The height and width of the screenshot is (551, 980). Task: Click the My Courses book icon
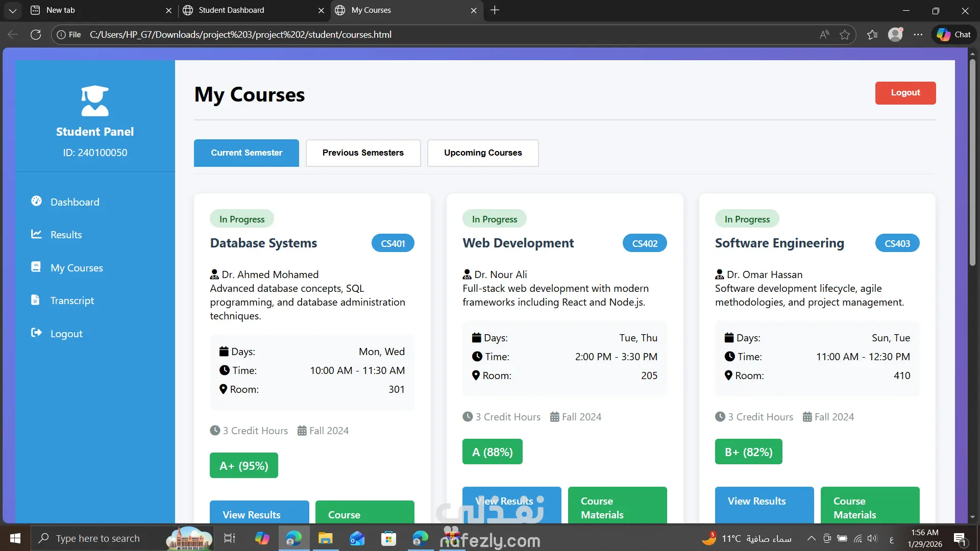36,267
